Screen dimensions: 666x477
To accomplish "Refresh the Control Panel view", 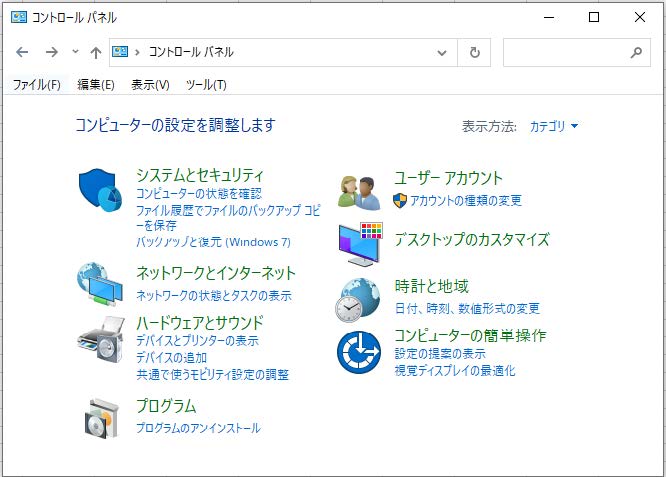I will (474, 53).
